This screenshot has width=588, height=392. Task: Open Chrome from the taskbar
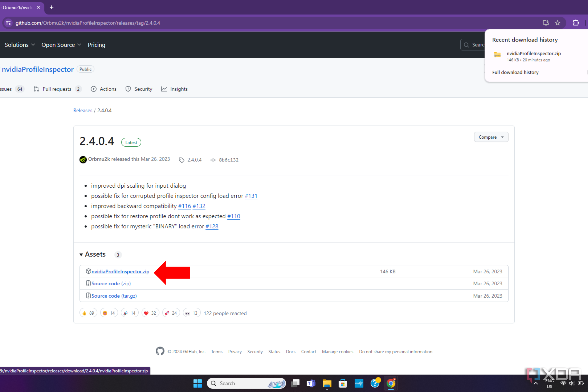391,383
